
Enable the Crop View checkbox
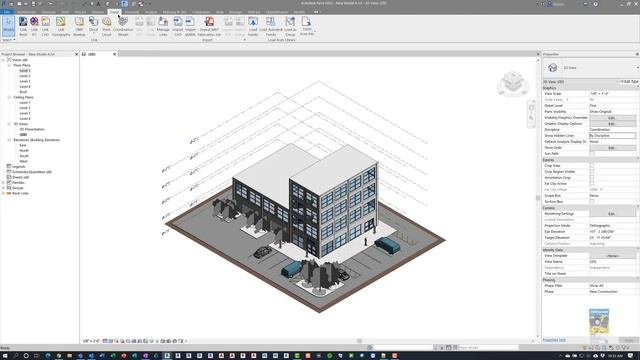[x=592, y=166]
